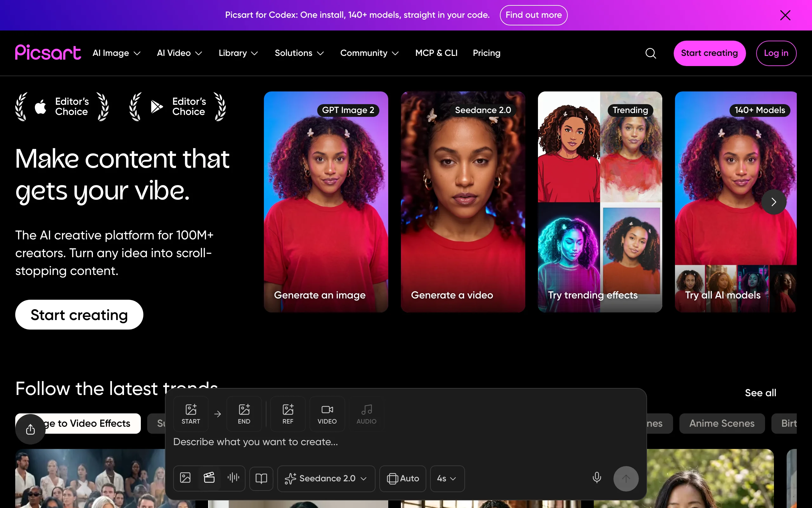The width and height of the screenshot is (812, 508).
Task: Open MCP & CLI page
Action: pos(436,53)
